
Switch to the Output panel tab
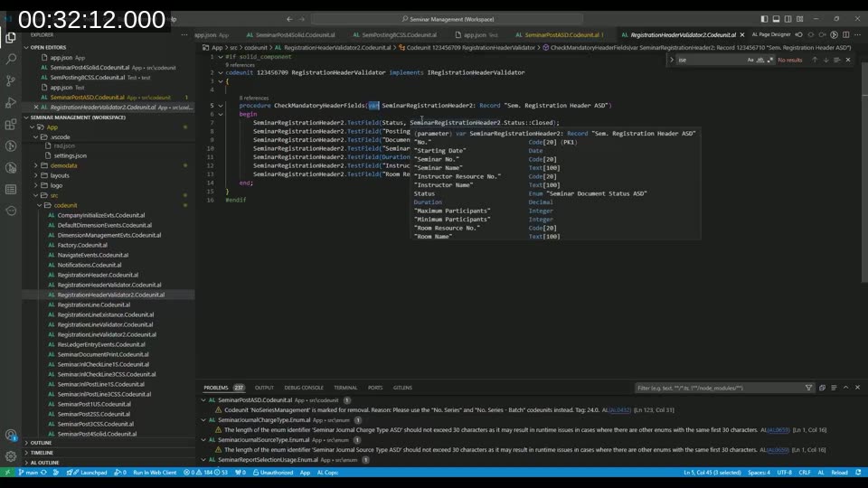[x=264, y=388]
